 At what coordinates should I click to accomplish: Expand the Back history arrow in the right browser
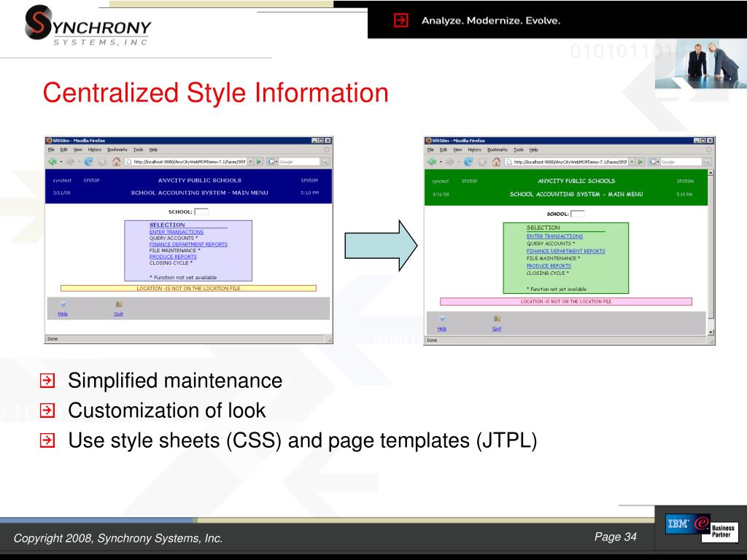(x=441, y=162)
